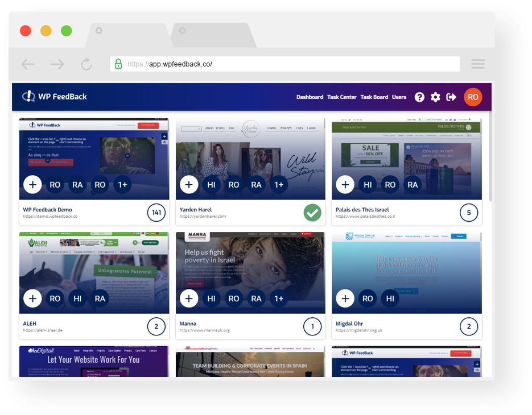Open Team Building Spain site thumbnail
532x415 pixels.
[x=250, y=362]
